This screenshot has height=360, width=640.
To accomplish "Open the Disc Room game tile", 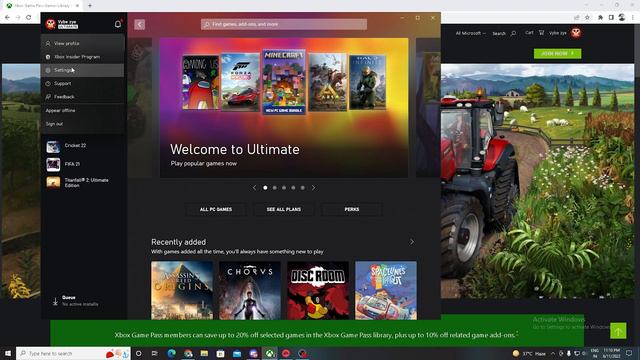I will click(x=318, y=291).
